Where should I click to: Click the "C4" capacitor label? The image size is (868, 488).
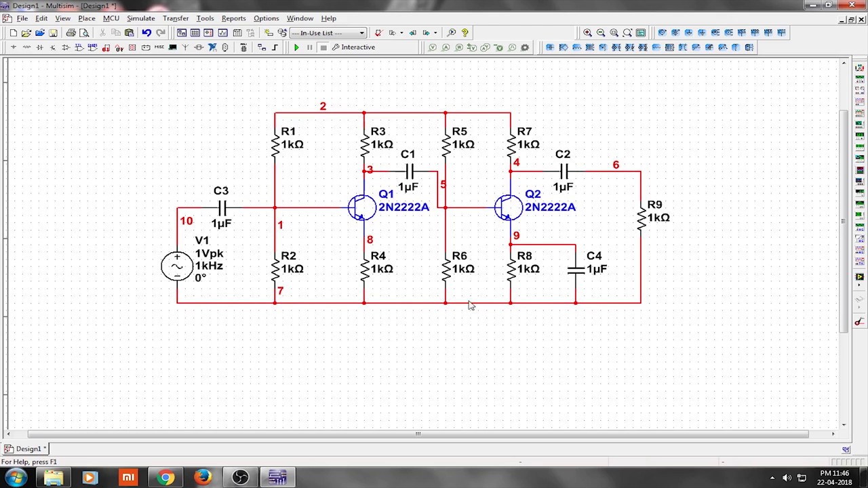594,256
